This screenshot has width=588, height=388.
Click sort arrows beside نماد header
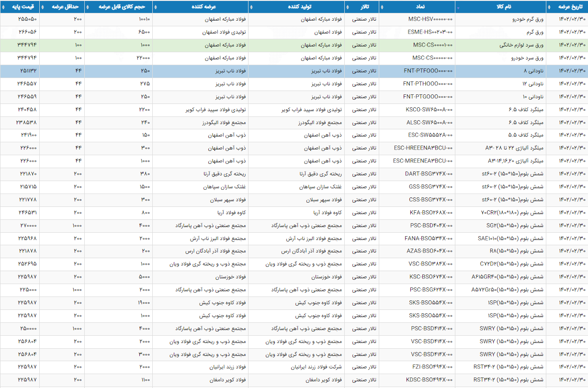[x=383, y=7]
